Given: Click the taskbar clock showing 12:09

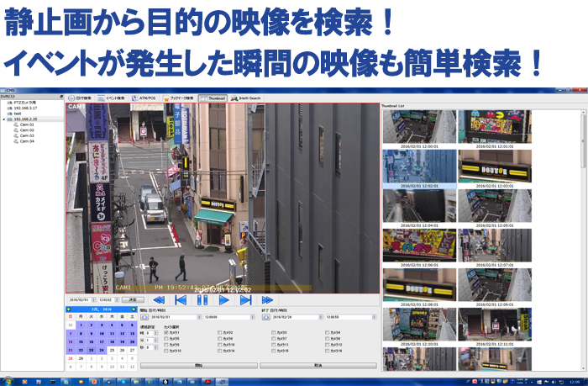Looking at the screenshot, I should 575,383.
